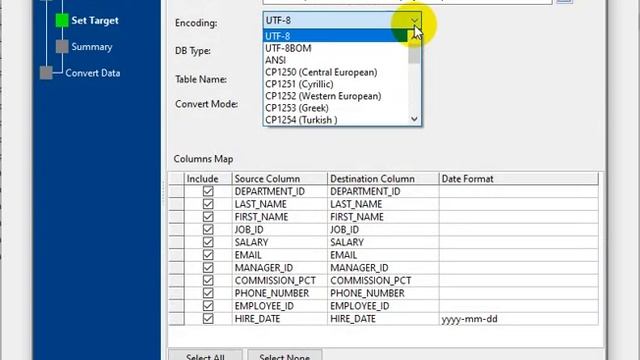Click the Include column header
The width and height of the screenshot is (640, 360).
click(x=208, y=178)
